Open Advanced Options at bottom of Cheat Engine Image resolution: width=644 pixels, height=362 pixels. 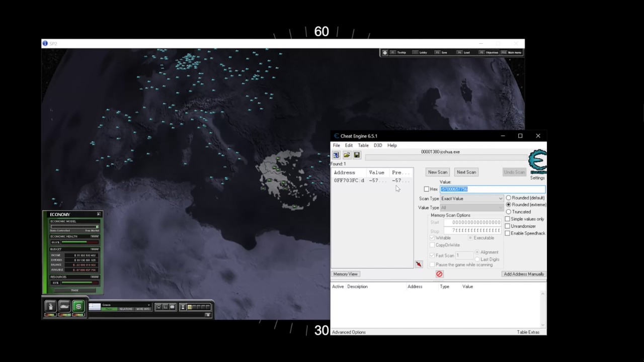349,332
